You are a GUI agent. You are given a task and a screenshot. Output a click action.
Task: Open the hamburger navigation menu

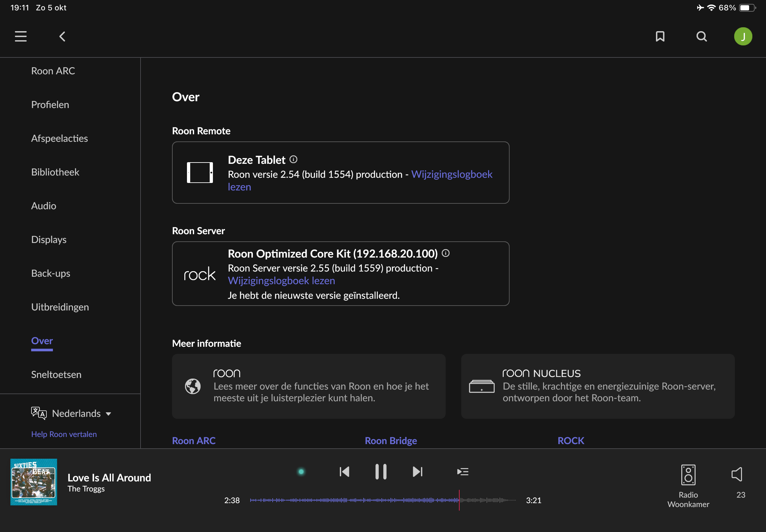[x=21, y=36]
